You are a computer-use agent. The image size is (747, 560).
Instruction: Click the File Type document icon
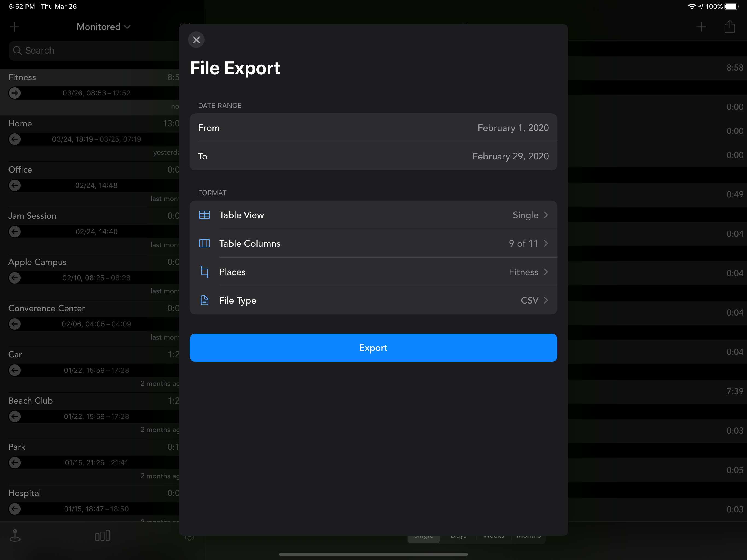coord(204,300)
